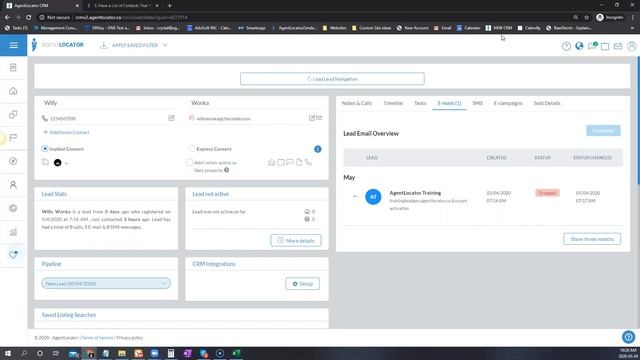This screenshot has width=640, height=360.
Task: Reload the page with the browser refresh button
Action: point(28,18)
